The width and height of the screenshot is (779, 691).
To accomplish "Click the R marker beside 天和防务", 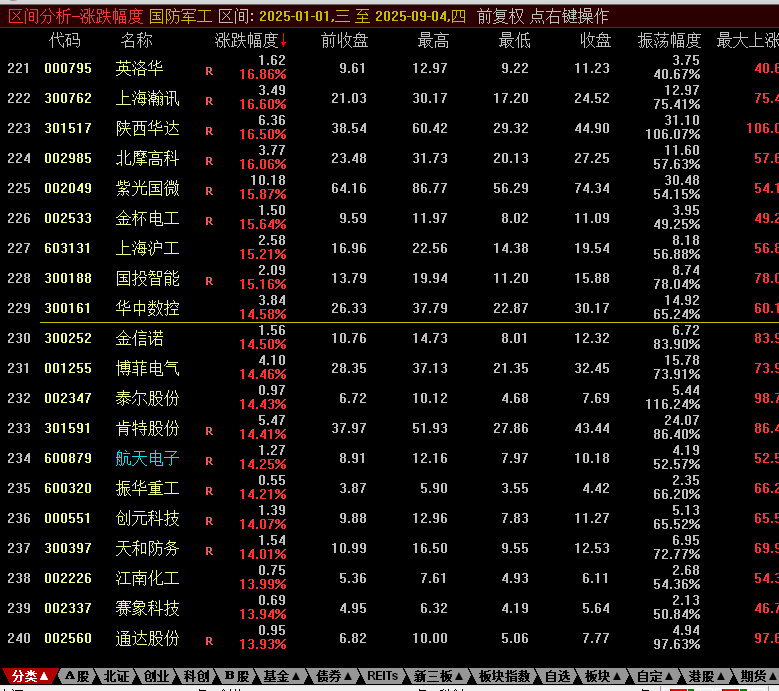I will pyautogui.click(x=209, y=551).
